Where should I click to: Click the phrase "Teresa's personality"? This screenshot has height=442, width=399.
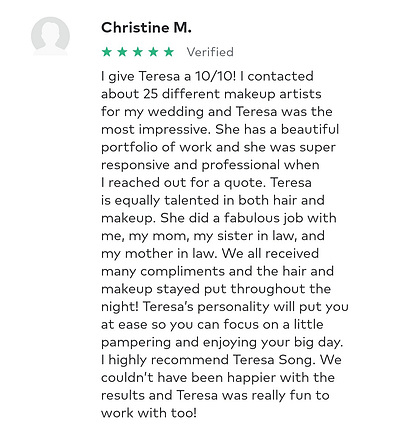(x=206, y=307)
